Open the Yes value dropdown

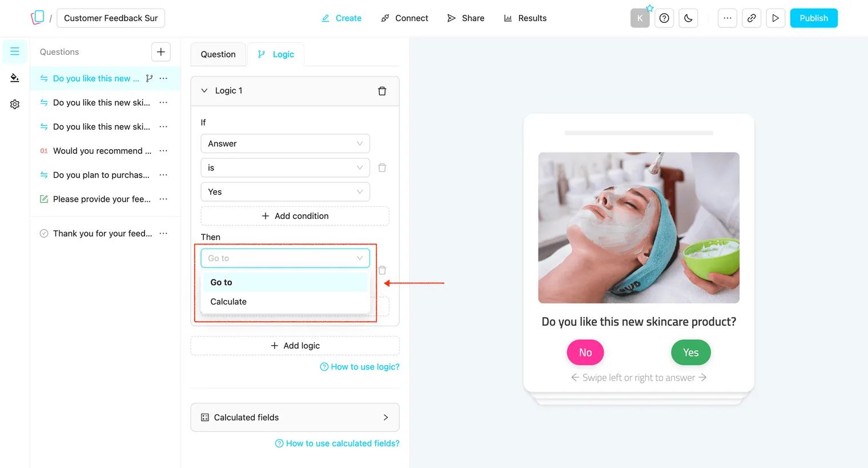285,191
